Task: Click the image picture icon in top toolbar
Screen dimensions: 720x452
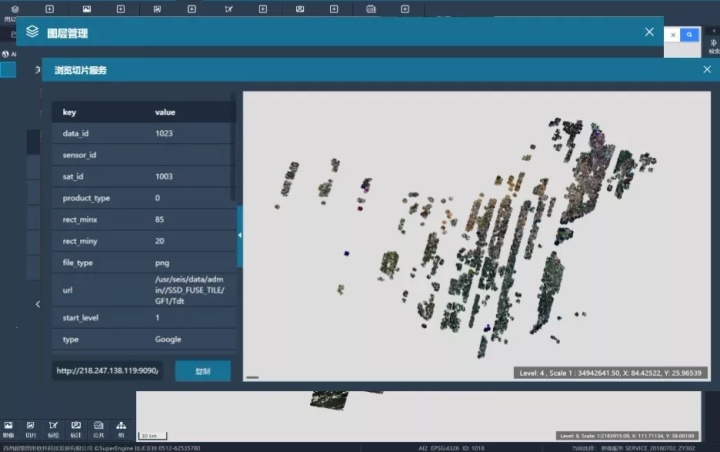Action: (x=87, y=9)
